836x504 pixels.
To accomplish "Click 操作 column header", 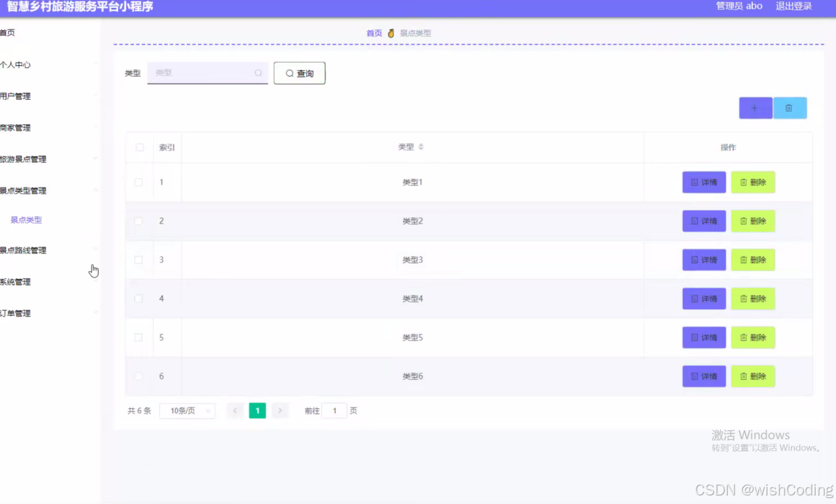I will click(x=728, y=147).
